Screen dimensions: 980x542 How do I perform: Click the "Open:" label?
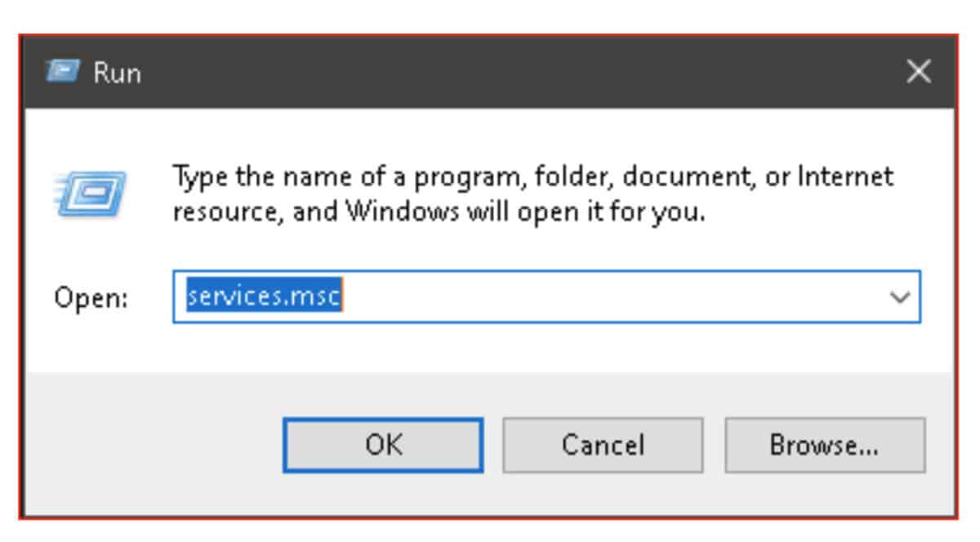coord(91,299)
